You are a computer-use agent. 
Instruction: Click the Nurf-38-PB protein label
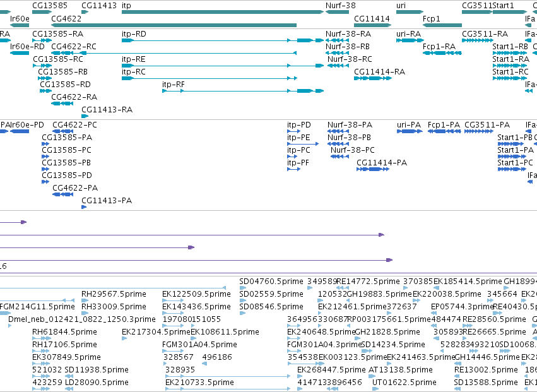coord(350,138)
